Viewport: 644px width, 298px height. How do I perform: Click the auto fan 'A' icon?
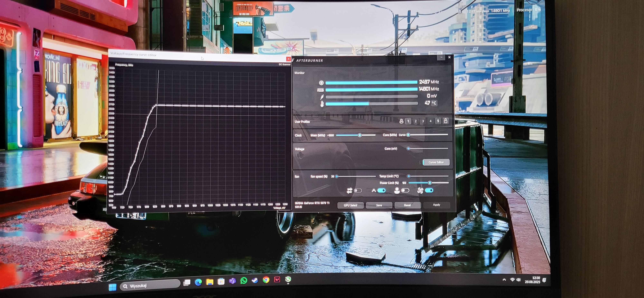(374, 191)
